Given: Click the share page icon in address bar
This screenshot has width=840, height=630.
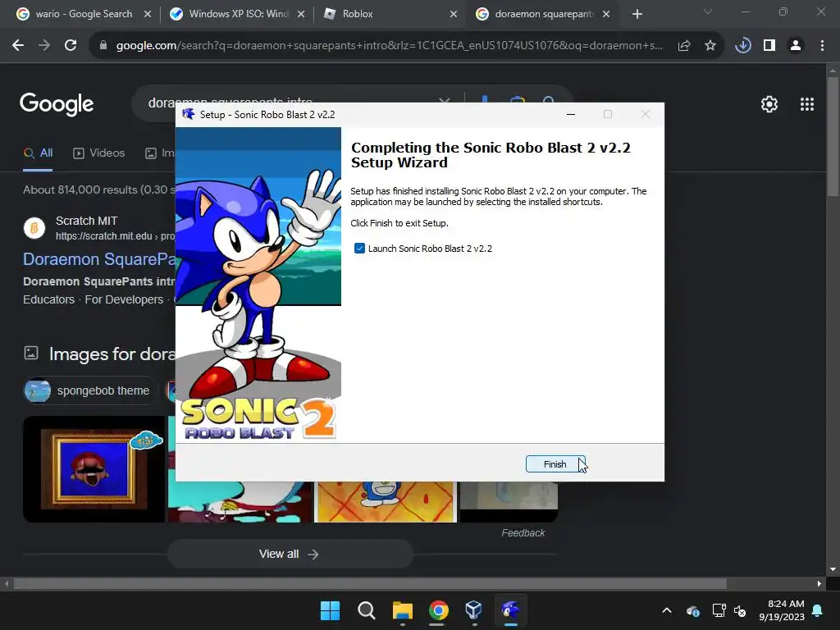Looking at the screenshot, I should 683,46.
